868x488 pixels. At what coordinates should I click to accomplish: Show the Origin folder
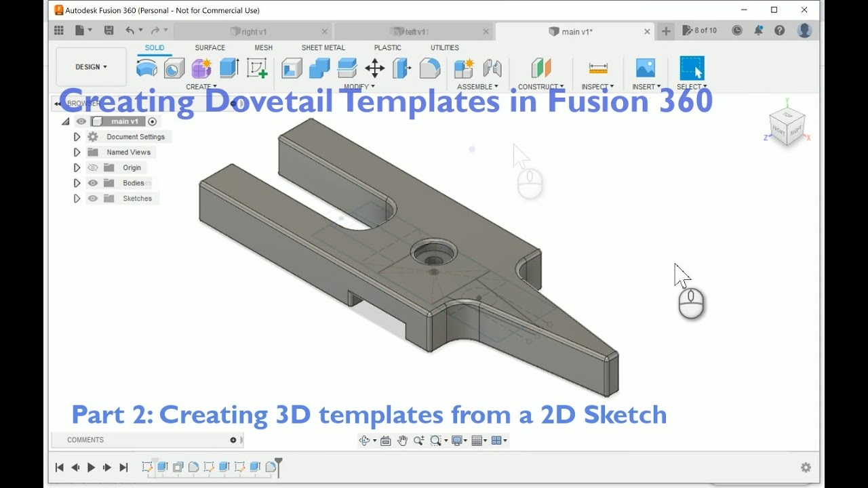92,167
